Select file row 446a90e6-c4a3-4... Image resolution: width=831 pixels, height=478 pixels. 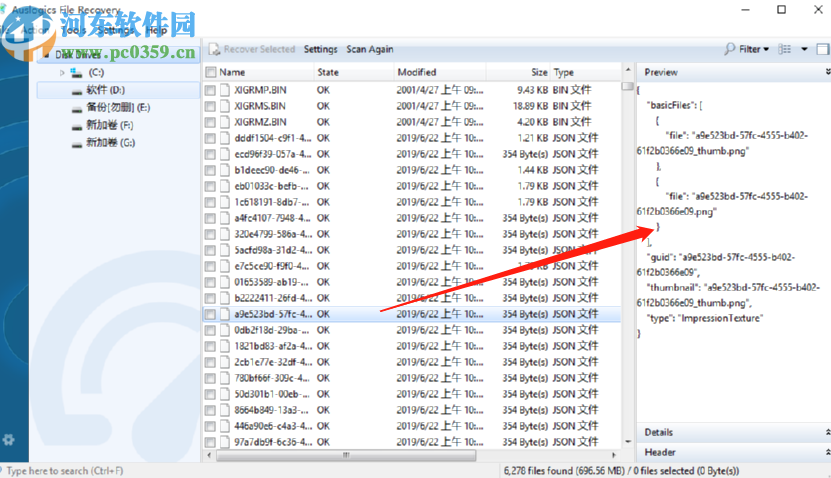(x=411, y=426)
